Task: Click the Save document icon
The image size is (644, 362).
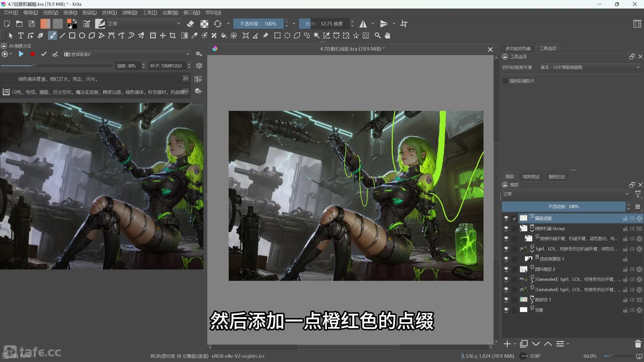Action: pos(32,24)
